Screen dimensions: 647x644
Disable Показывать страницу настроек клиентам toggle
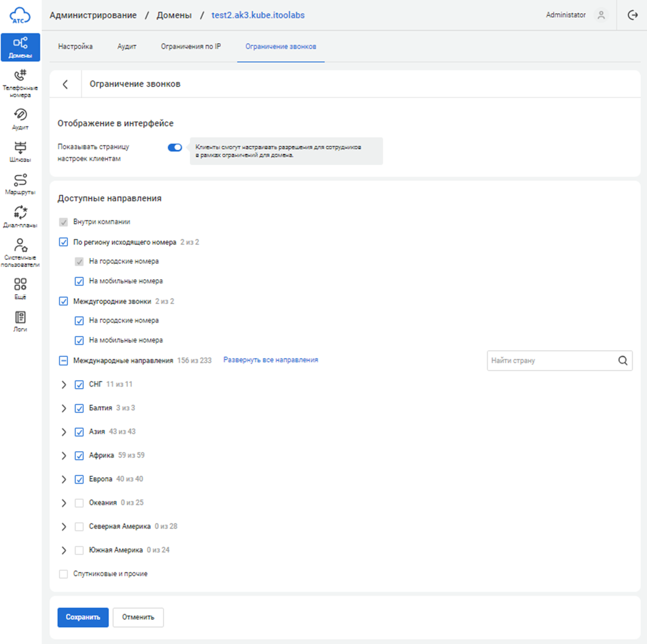tap(175, 147)
